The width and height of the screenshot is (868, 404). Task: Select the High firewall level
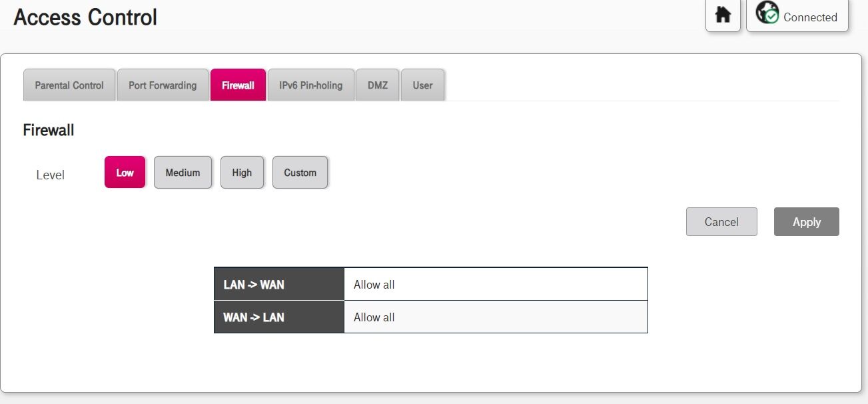[242, 172]
